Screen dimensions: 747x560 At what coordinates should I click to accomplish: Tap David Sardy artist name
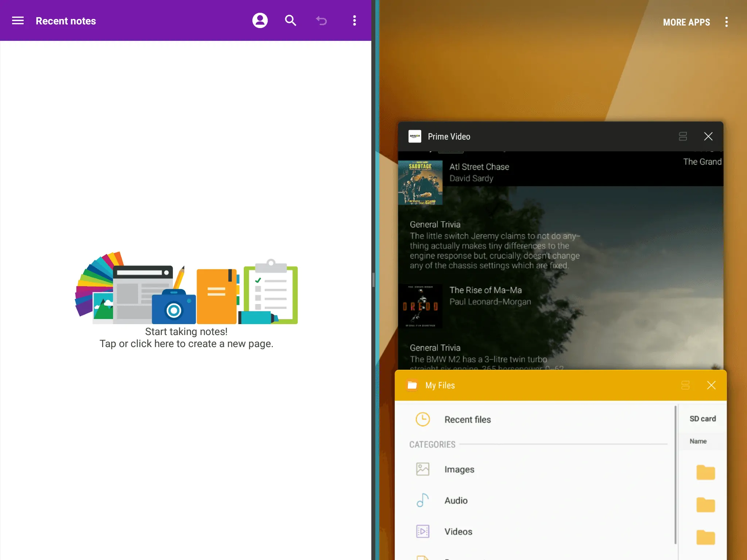pos(471,178)
